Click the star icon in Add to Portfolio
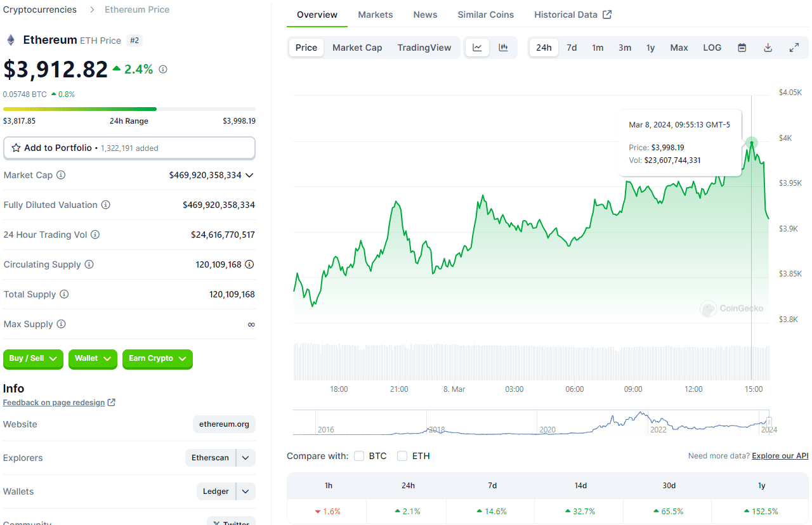 point(16,148)
